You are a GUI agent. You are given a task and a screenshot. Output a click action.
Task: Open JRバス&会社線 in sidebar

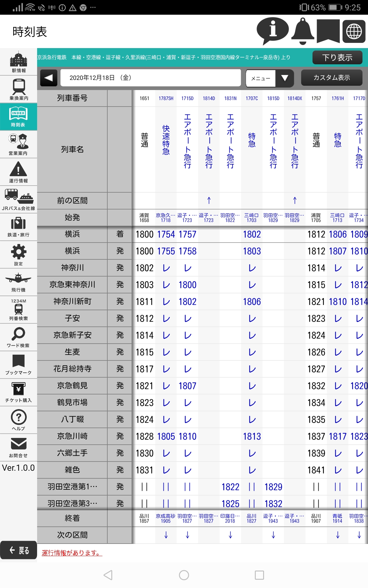pyautogui.click(x=18, y=199)
